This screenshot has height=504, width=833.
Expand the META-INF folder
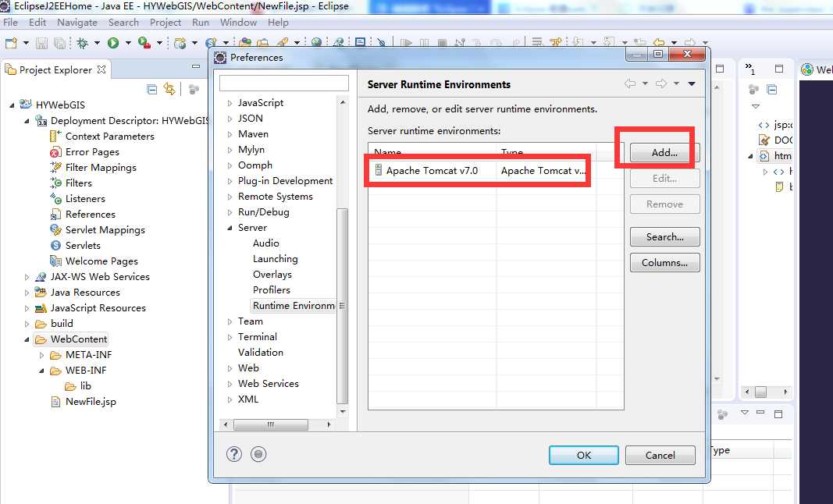click(41, 355)
